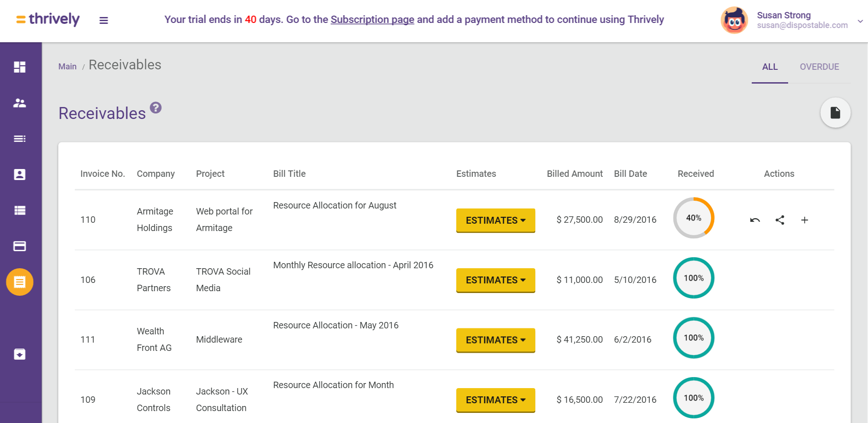
Task: Click Susan Strong's avatar picture
Action: click(734, 20)
